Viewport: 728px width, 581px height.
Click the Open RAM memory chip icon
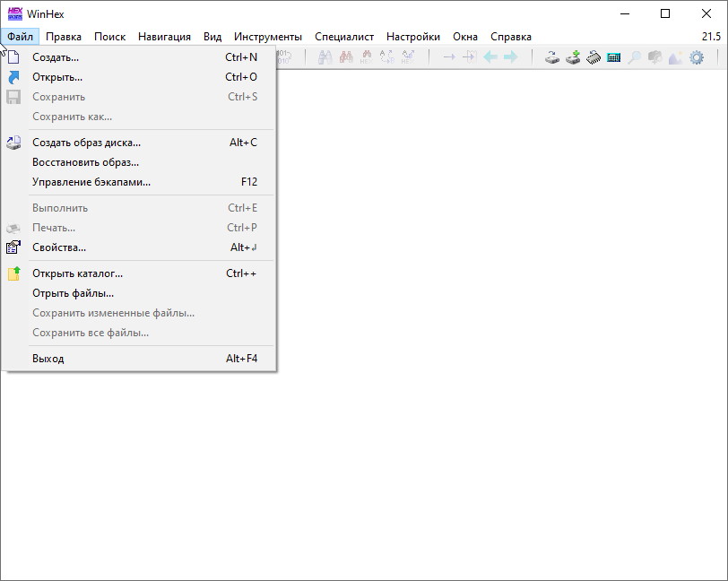[x=594, y=57]
